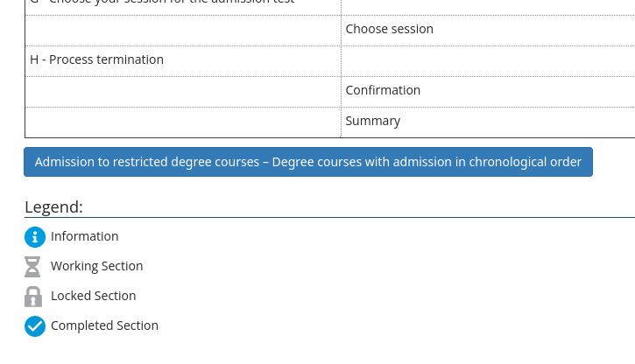Click the H - Process termination heading
This screenshot has width=635, height=364.
tap(96, 59)
